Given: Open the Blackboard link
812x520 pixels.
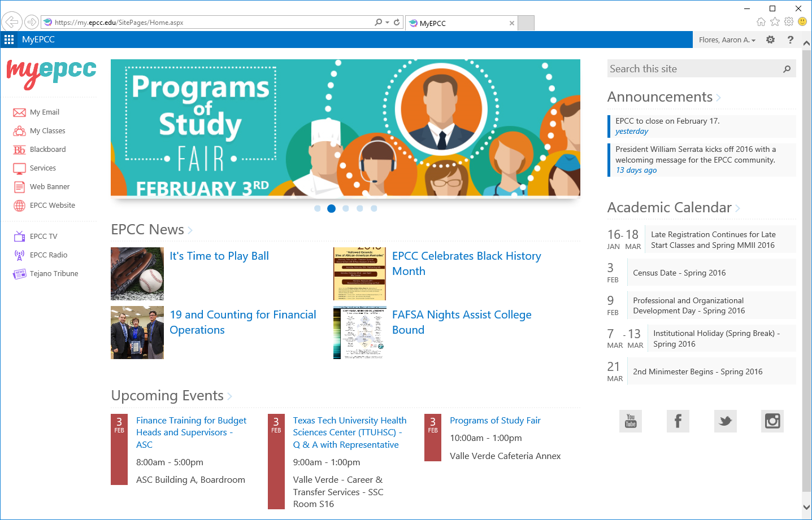Looking at the screenshot, I should click(48, 150).
